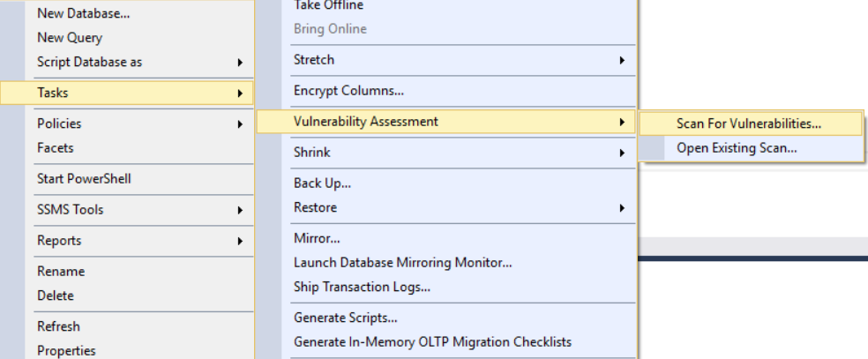Choose Open Existing Scan option
This screenshot has height=359, width=868.
736,148
